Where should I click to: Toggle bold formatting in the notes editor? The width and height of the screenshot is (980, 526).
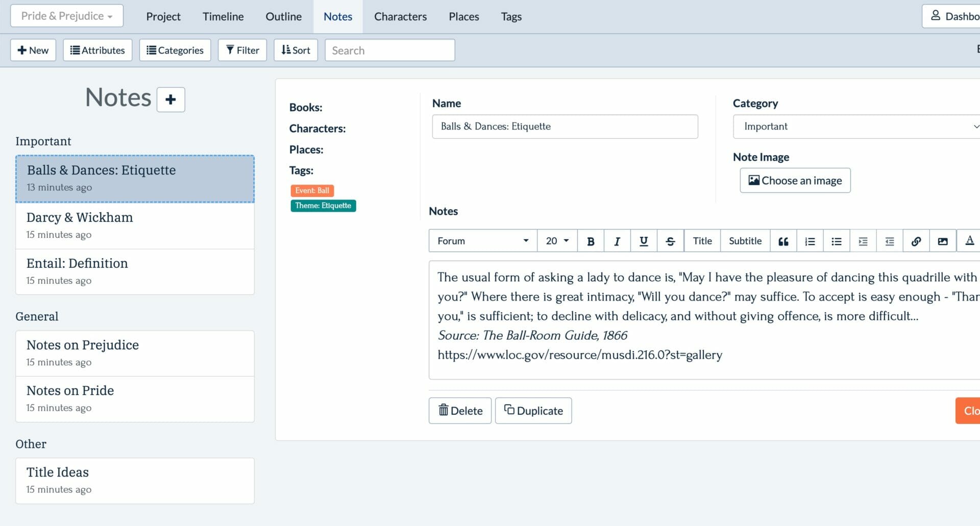pyautogui.click(x=591, y=241)
